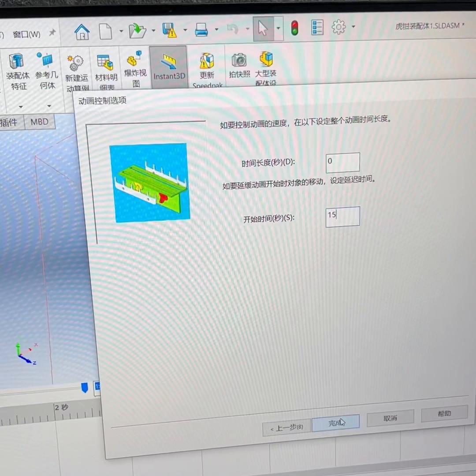Expand the Reference Geometry (参考几何体) dropdown arrow
This screenshot has height=476, width=476.
pos(49,106)
